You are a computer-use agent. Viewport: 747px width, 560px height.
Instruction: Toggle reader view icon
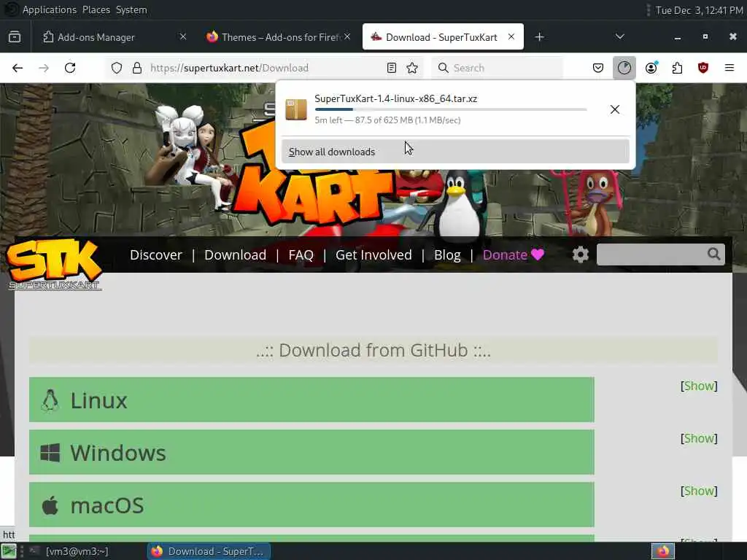pos(392,68)
